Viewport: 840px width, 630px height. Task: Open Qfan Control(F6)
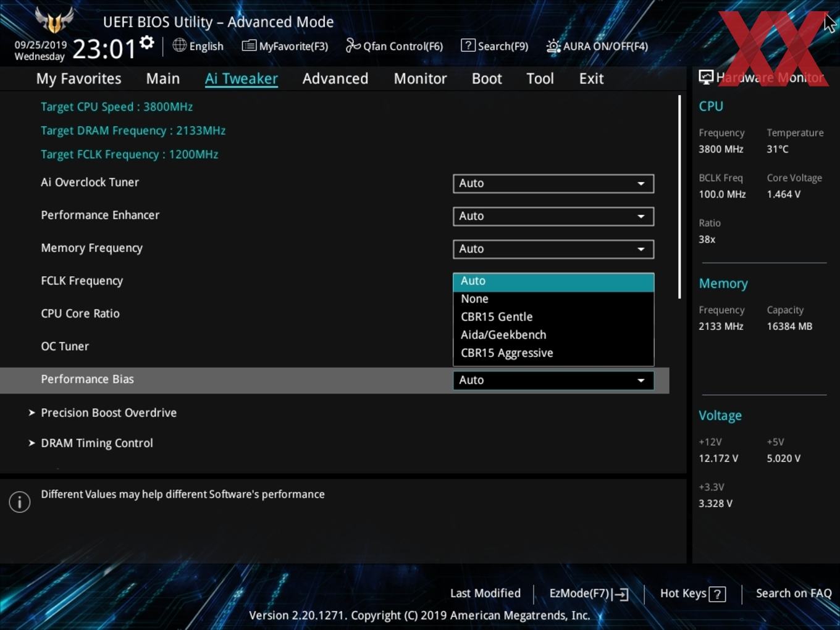click(394, 46)
